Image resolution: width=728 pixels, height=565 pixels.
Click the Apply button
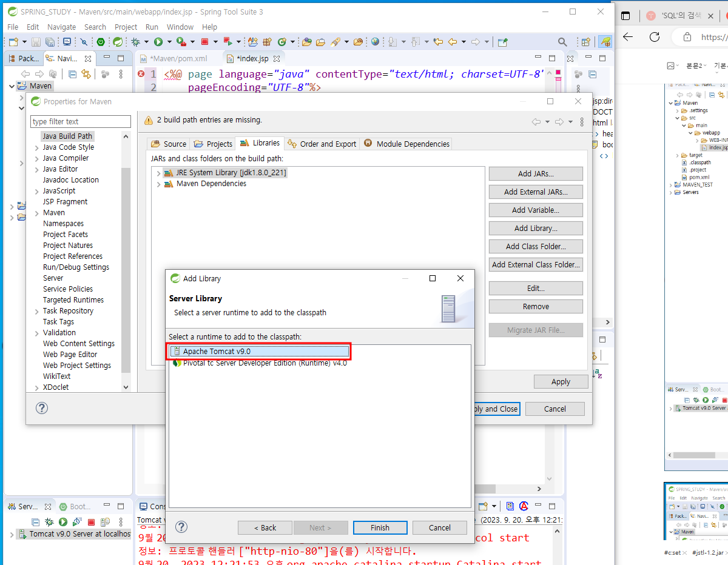561,381
